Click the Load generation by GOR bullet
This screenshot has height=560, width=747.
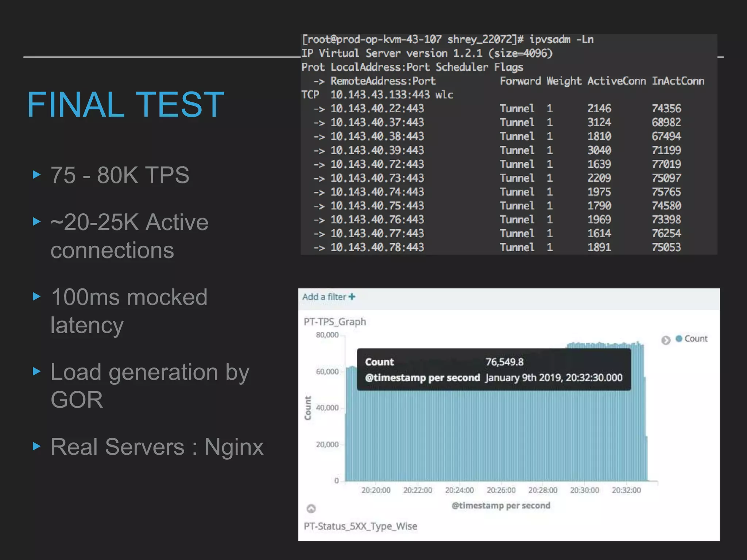coord(150,385)
